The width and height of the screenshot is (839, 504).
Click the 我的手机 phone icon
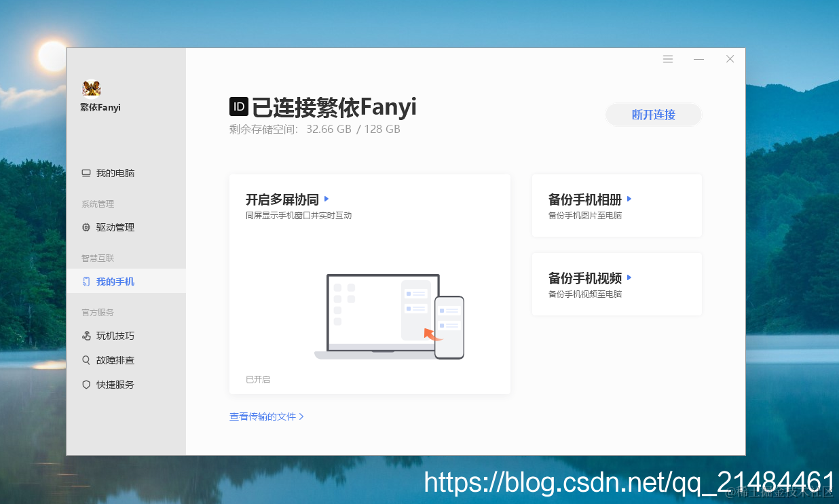[x=85, y=281]
